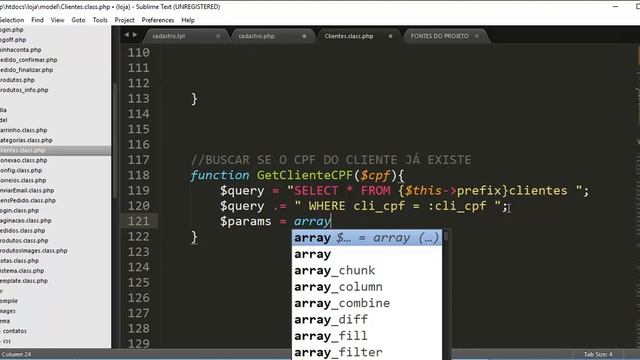
Task: Open pedido_confirmar.php in the sidebar
Action: click(29, 60)
